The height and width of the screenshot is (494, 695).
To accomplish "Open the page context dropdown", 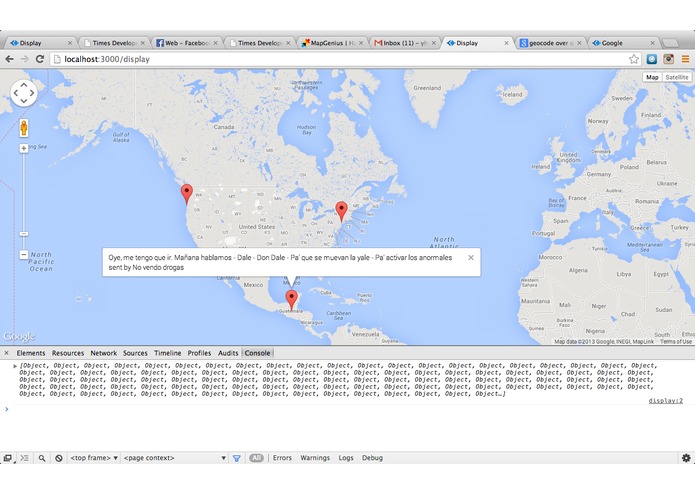I will 175,458.
